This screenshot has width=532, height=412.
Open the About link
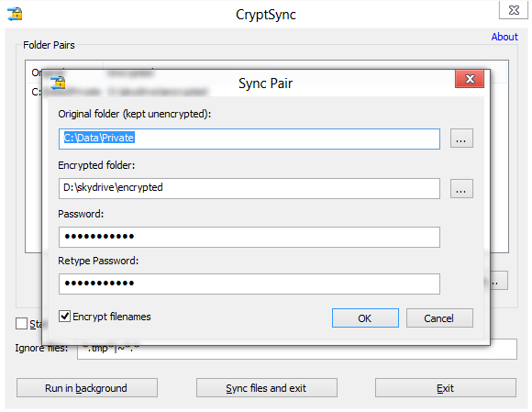tap(504, 37)
